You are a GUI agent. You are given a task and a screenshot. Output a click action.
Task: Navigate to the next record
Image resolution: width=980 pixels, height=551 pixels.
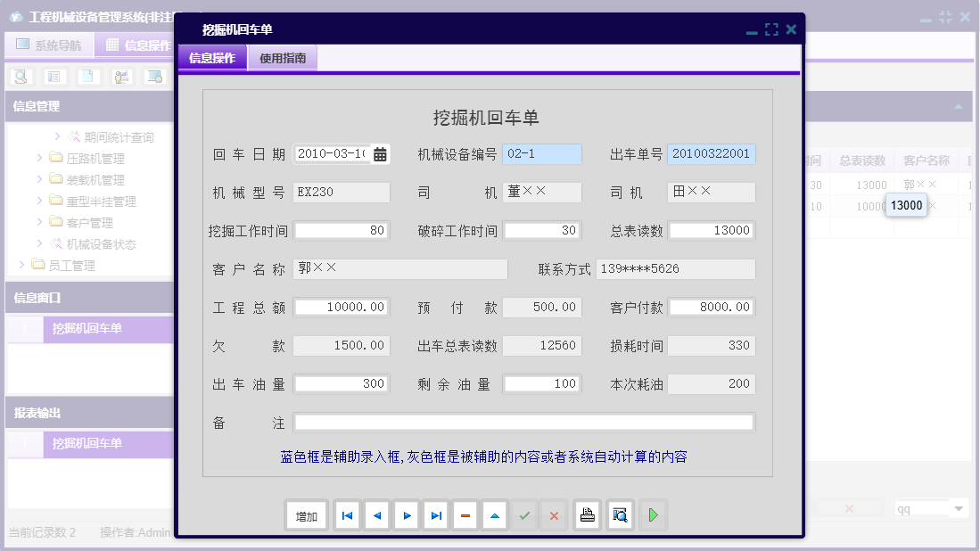pos(406,514)
